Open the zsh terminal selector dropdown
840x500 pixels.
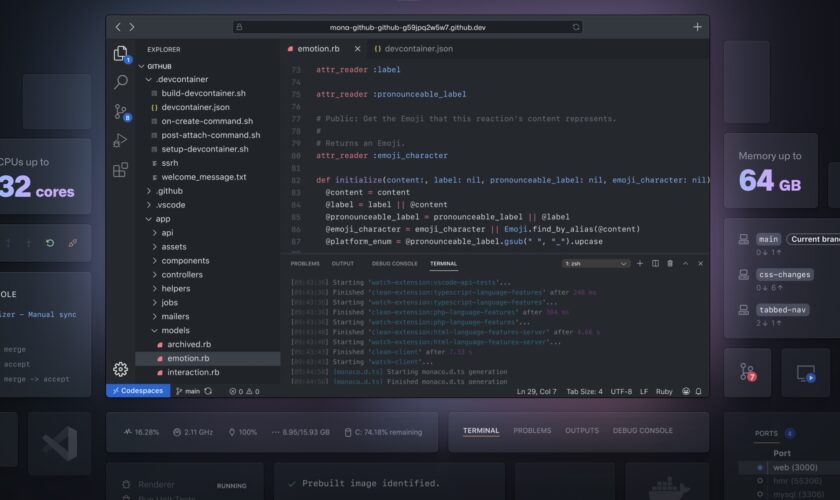coord(595,264)
